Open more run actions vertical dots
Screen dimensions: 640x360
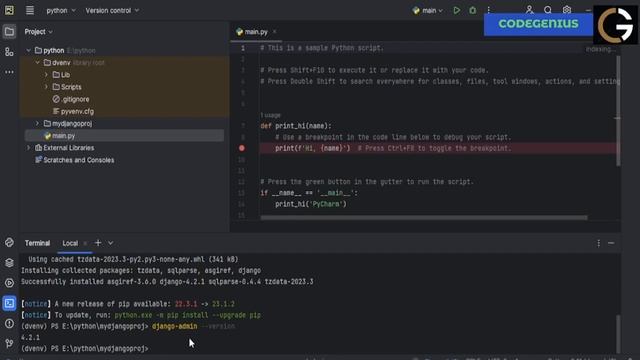click(x=489, y=11)
